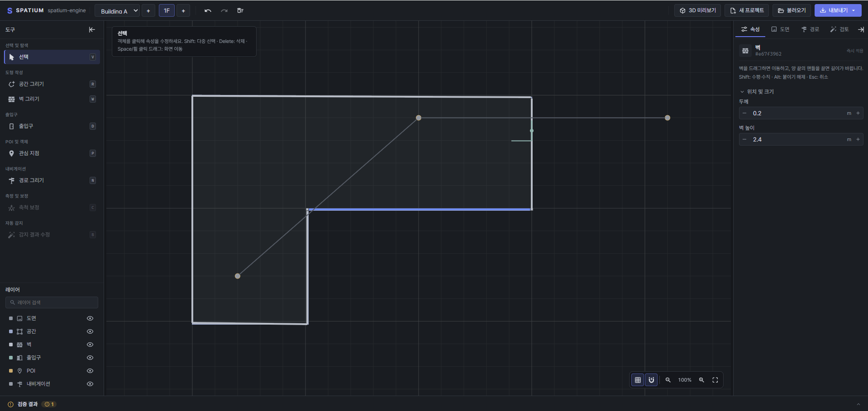Fit canvas to screen icon

pyautogui.click(x=715, y=380)
